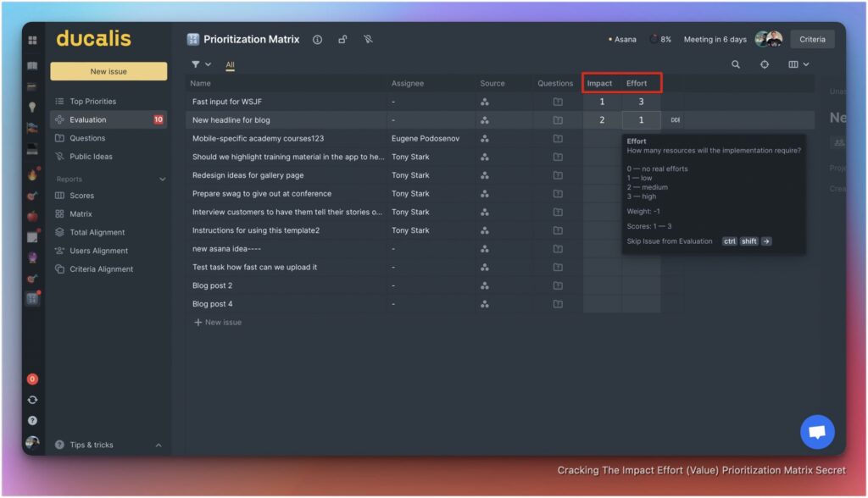Click the yellow New issue button
This screenshot has height=498, width=868.
108,71
